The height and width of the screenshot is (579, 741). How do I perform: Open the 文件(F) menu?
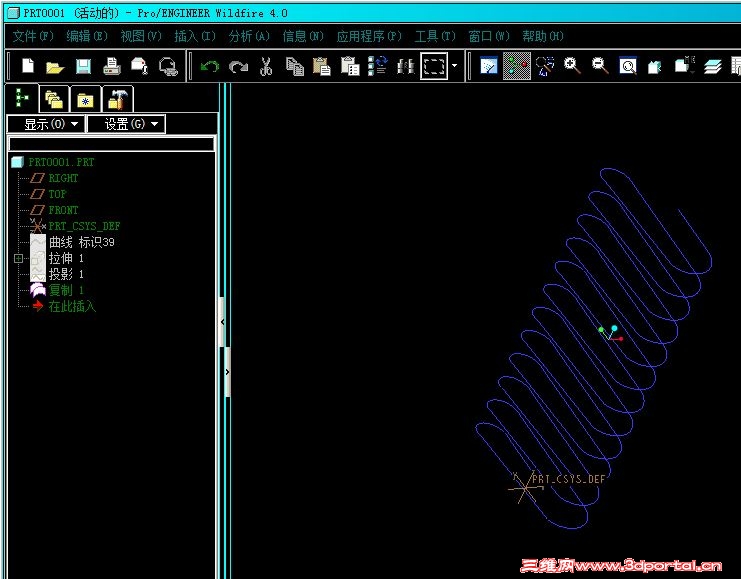pyautogui.click(x=33, y=36)
